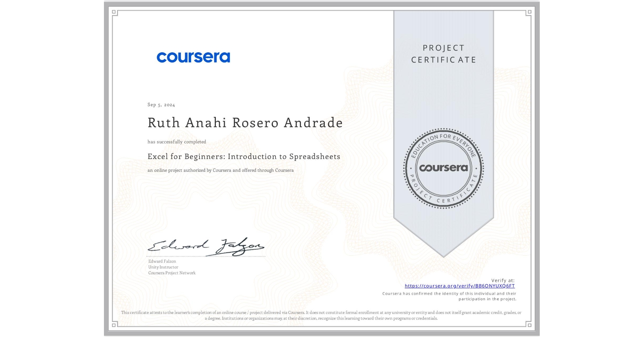
Task: Select the title Excel for Beginners: Introduction to Spreadsheets
Action: click(x=244, y=157)
